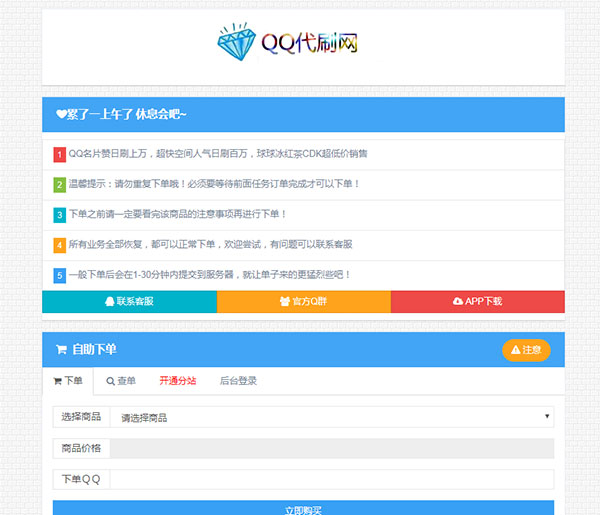Click the cart icon beside 自助下单
This screenshot has height=515, width=600.
(x=61, y=350)
